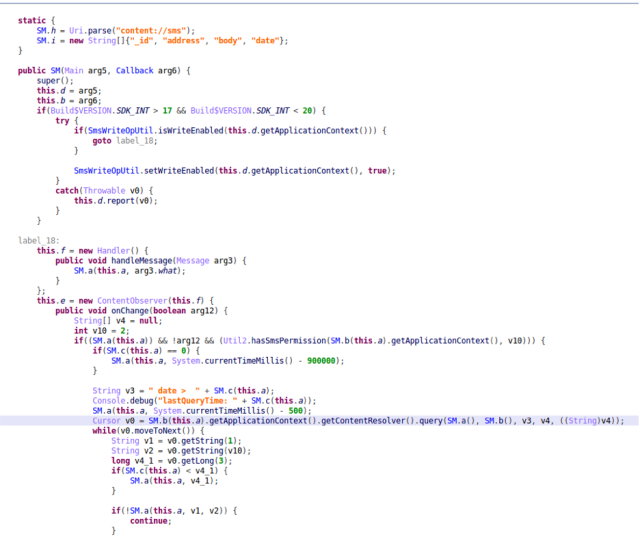Click the "body" string literal
The width and height of the screenshot is (640, 543).
pyautogui.click(x=228, y=41)
